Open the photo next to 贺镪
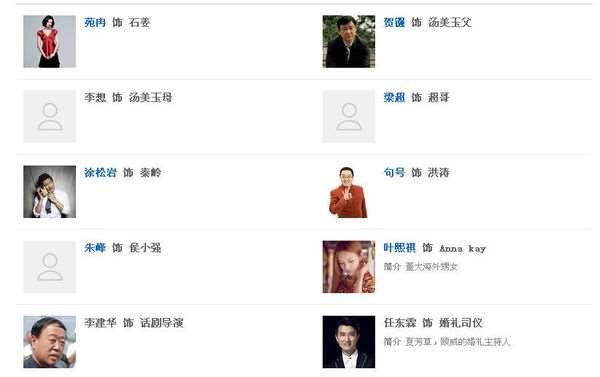This screenshot has width=600, height=377. point(349,41)
